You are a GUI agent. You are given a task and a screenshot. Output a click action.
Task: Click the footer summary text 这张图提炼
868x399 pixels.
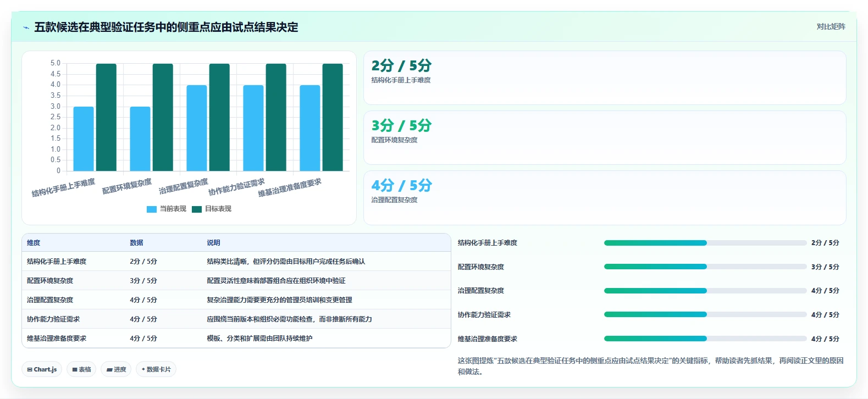pyautogui.click(x=651, y=366)
